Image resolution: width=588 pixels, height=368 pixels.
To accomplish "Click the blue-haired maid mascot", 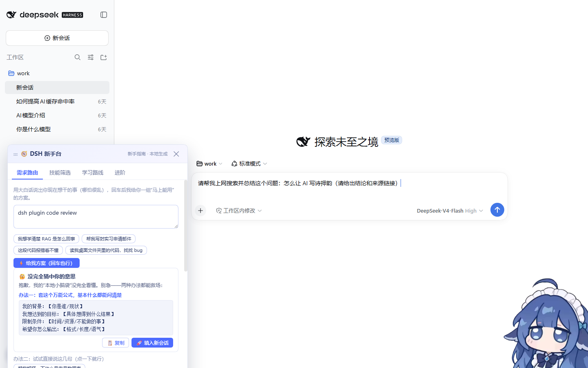I will 546,324.
